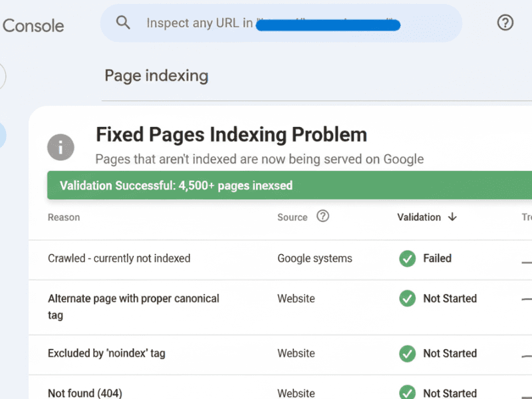Click green check on noindex row
This screenshot has height=399, width=532.
[407, 354]
